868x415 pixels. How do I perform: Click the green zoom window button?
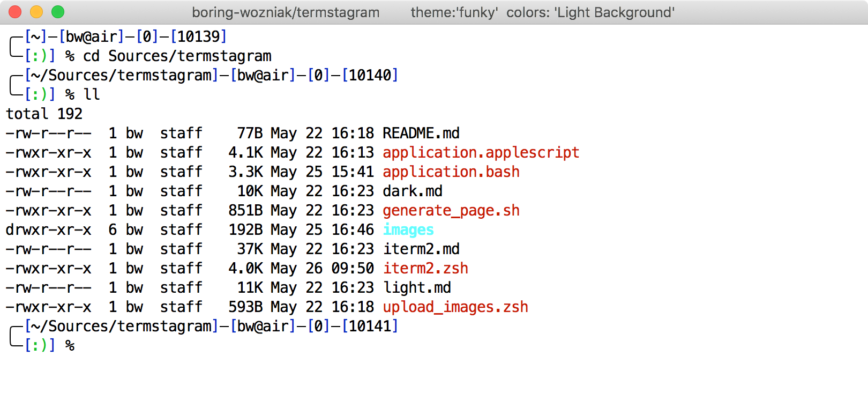tap(58, 12)
